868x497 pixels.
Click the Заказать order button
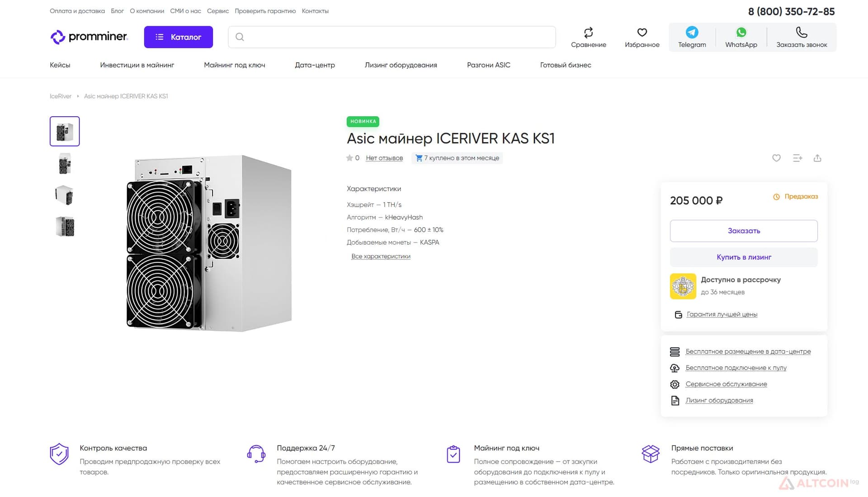click(744, 231)
